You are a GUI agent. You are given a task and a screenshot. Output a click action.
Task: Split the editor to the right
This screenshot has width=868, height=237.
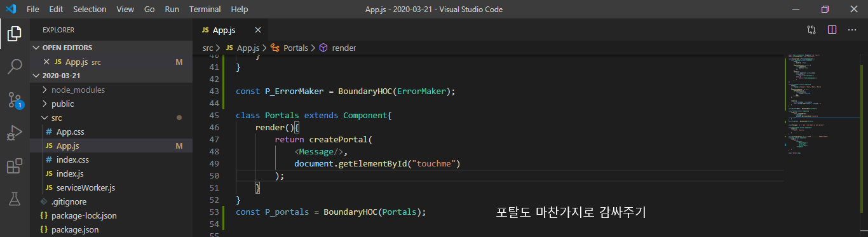832,30
